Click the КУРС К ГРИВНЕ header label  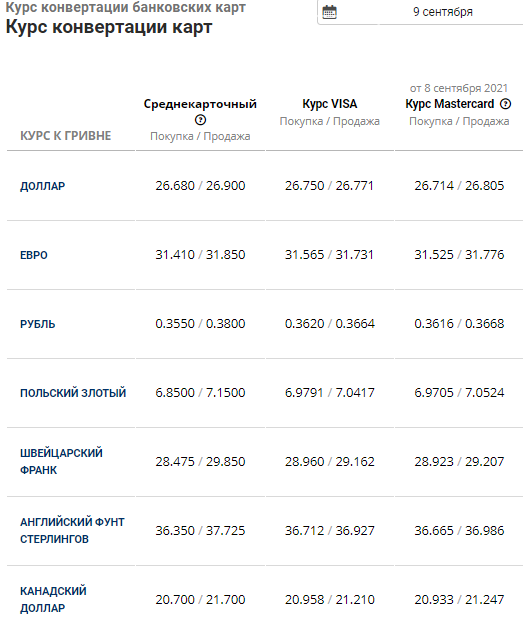(65, 136)
